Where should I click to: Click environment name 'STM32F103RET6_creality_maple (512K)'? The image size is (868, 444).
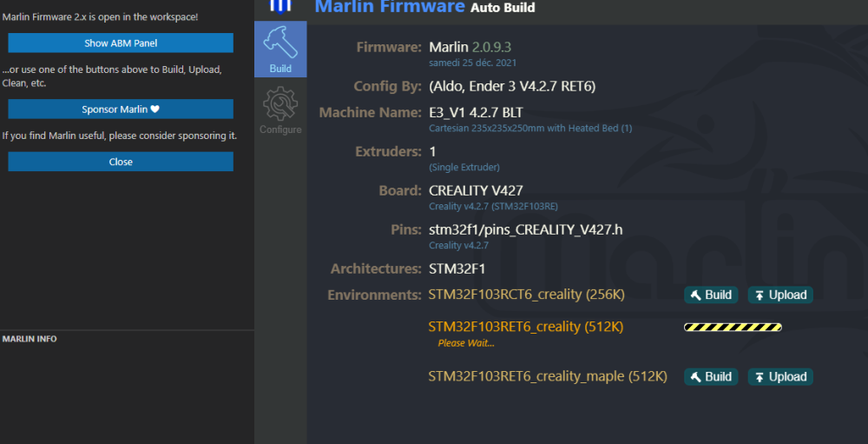548,377
